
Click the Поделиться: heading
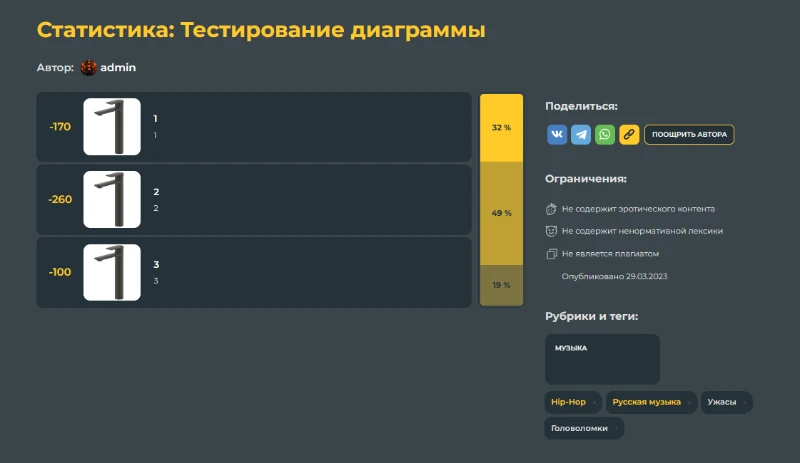(x=581, y=106)
